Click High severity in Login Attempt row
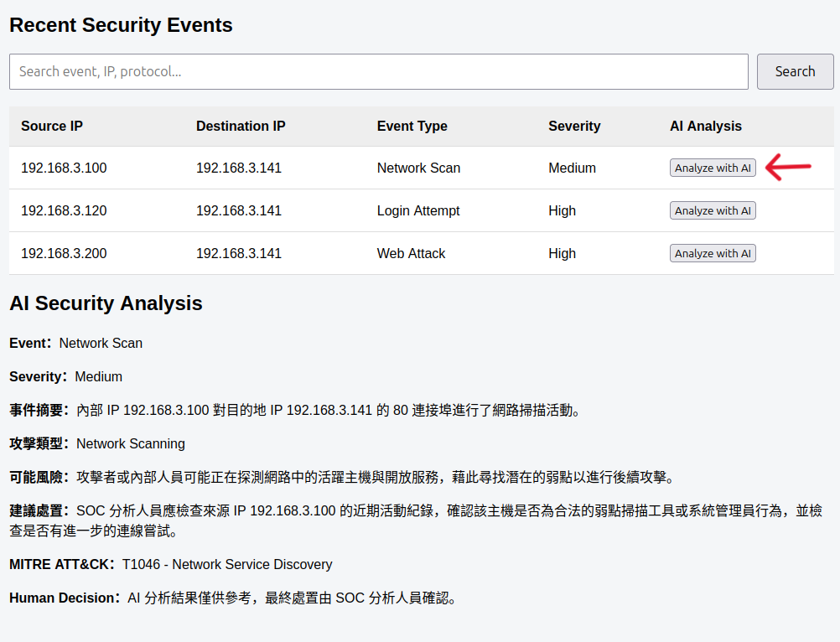 coord(562,210)
